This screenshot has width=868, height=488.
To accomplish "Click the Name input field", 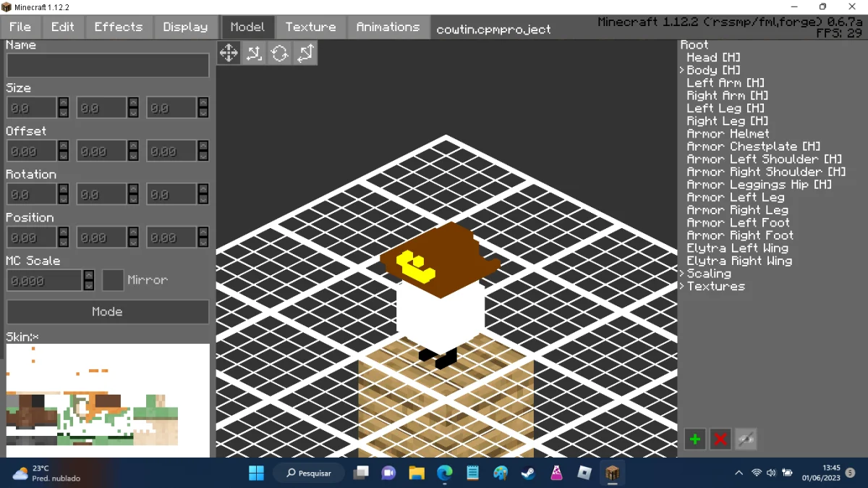I will click(108, 65).
